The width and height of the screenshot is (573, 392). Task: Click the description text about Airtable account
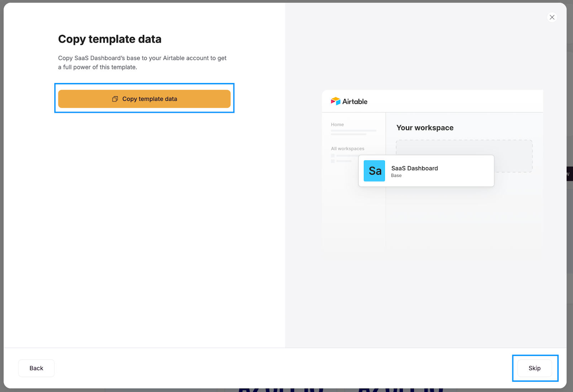pos(142,63)
